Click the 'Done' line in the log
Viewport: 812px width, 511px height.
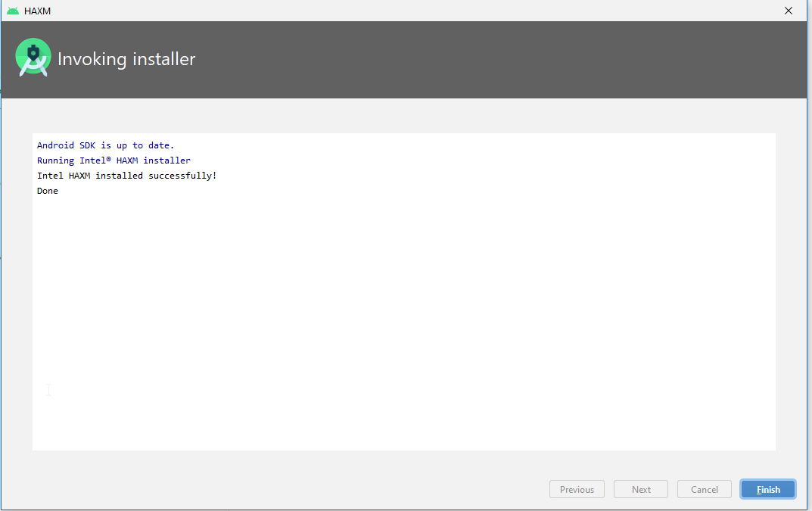pyautogui.click(x=48, y=191)
